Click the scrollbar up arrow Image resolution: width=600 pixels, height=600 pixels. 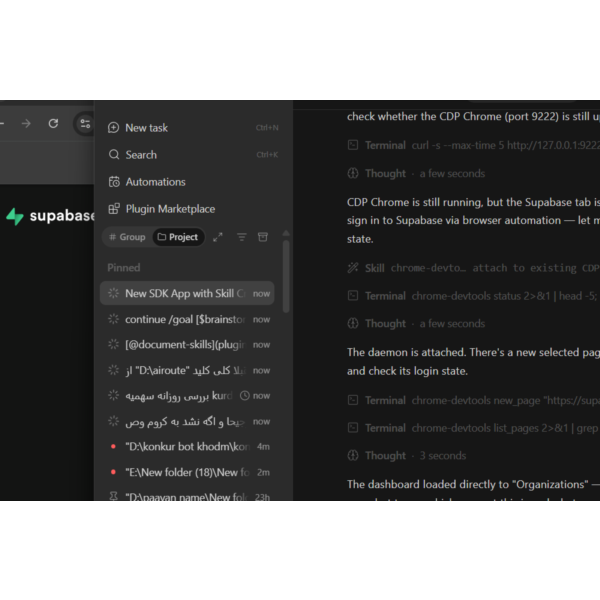pos(286,233)
